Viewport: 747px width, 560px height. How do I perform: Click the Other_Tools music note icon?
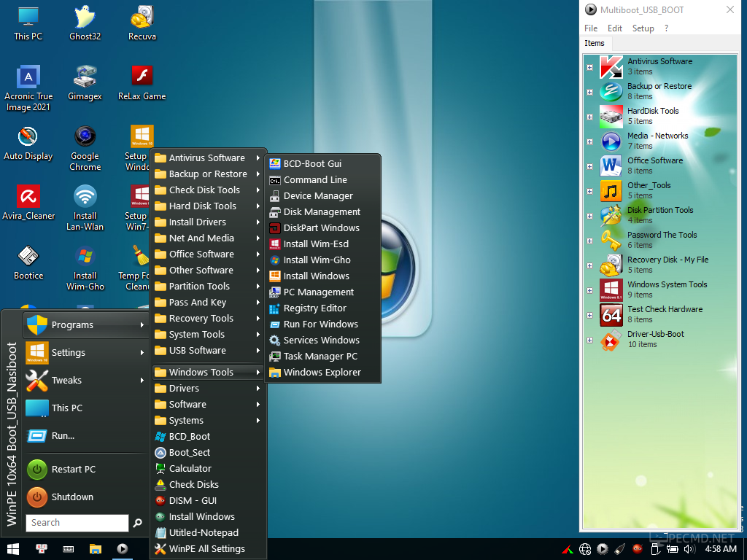pyautogui.click(x=611, y=191)
